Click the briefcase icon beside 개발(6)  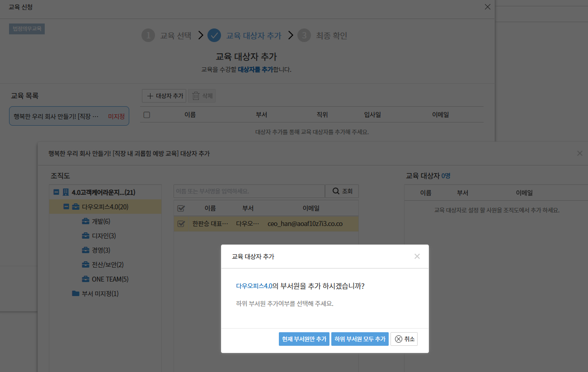click(85, 221)
